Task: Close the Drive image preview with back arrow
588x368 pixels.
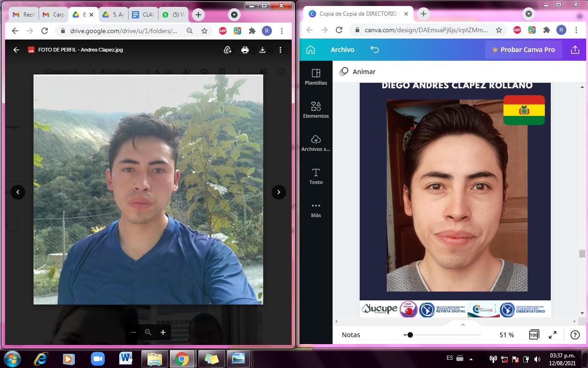Action: point(17,50)
